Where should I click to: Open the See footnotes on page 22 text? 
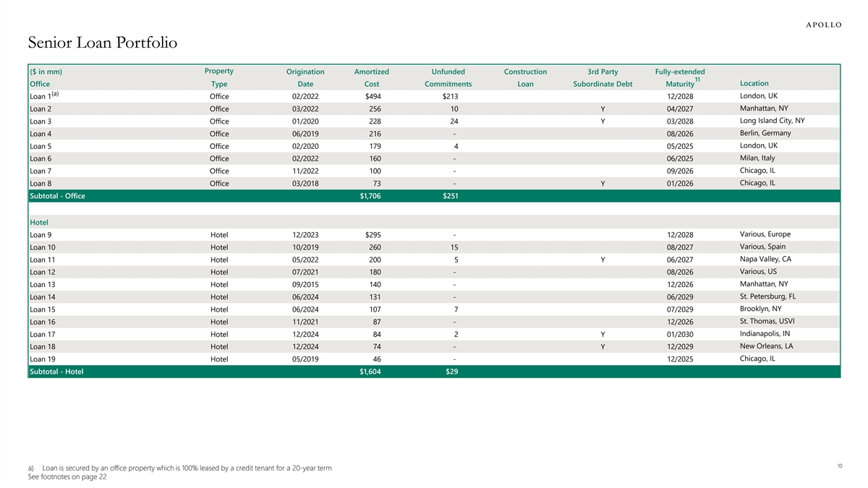(67, 477)
